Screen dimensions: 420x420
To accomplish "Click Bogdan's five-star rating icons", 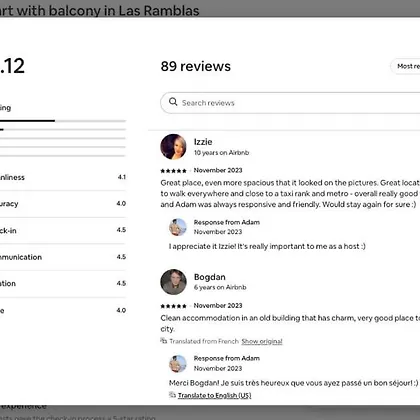I will tap(173, 306).
